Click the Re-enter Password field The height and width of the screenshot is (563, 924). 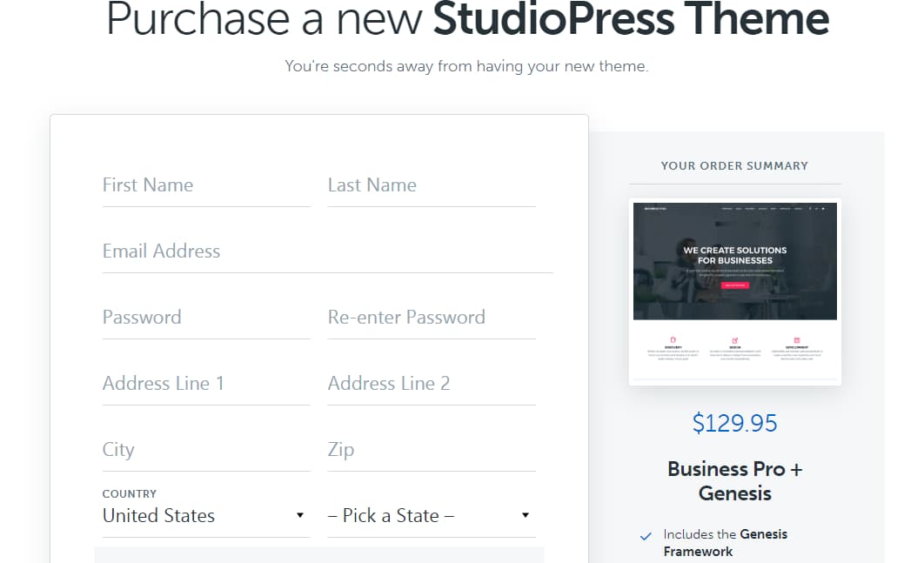[x=432, y=317]
